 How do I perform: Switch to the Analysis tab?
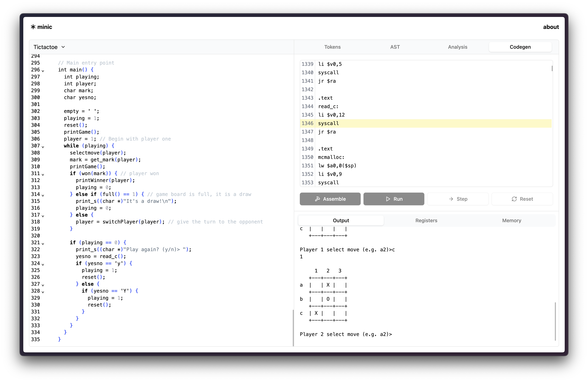[x=457, y=47]
